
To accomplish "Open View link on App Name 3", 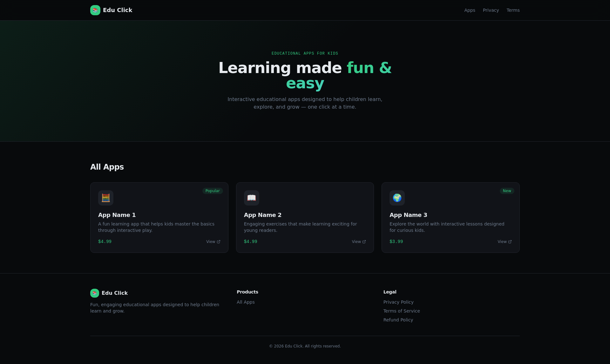I will [x=505, y=242].
